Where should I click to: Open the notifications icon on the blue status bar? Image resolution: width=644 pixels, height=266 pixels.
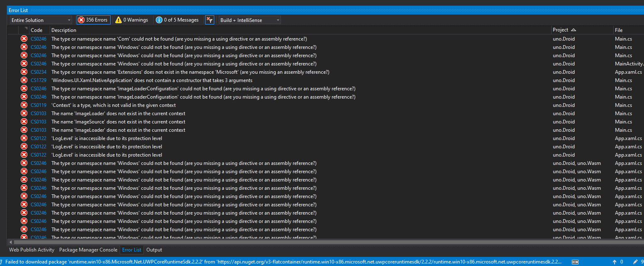575,262
